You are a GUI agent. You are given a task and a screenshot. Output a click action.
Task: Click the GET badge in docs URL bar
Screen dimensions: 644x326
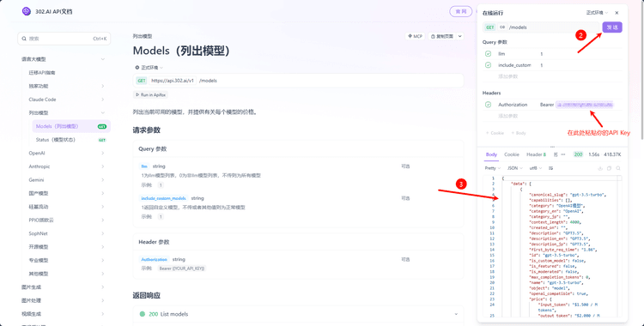(142, 81)
